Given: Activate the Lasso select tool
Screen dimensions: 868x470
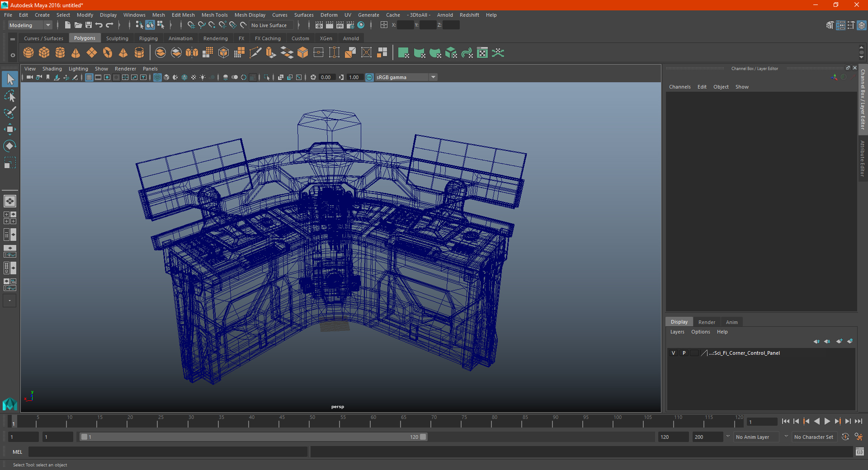Looking at the screenshot, I should (x=10, y=96).
